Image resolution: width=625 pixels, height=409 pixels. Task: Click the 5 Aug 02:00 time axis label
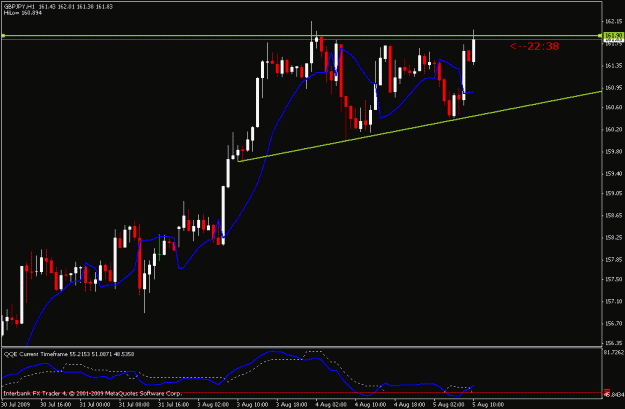tap(450, 405)
